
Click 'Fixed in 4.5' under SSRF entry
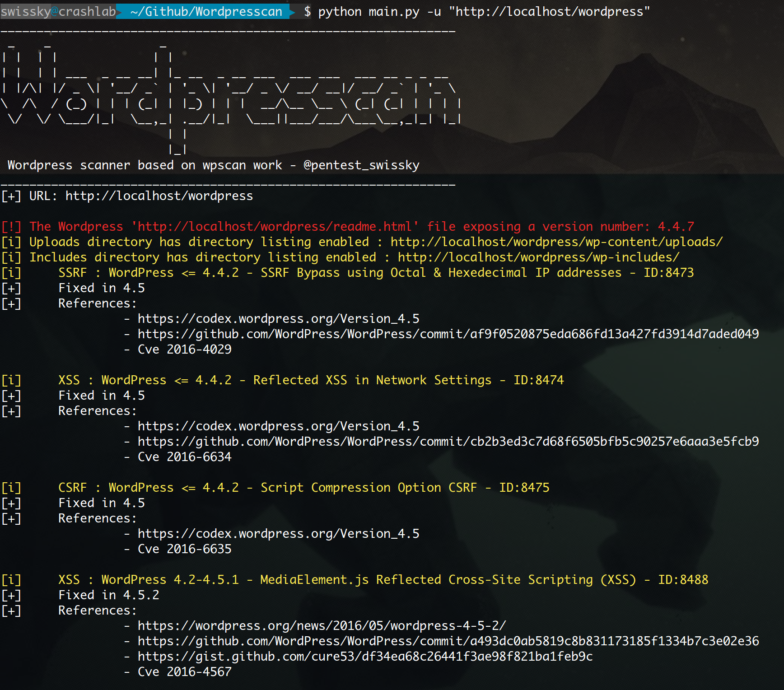point(101,288)
